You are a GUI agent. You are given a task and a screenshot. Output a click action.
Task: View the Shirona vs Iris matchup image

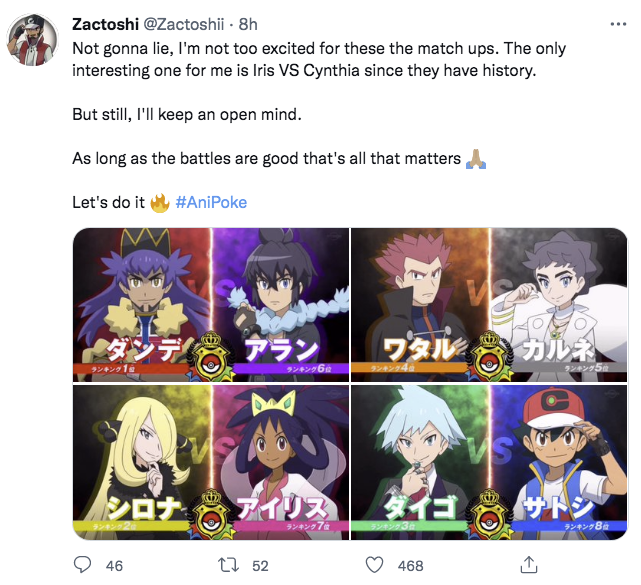tap(211, 462)
